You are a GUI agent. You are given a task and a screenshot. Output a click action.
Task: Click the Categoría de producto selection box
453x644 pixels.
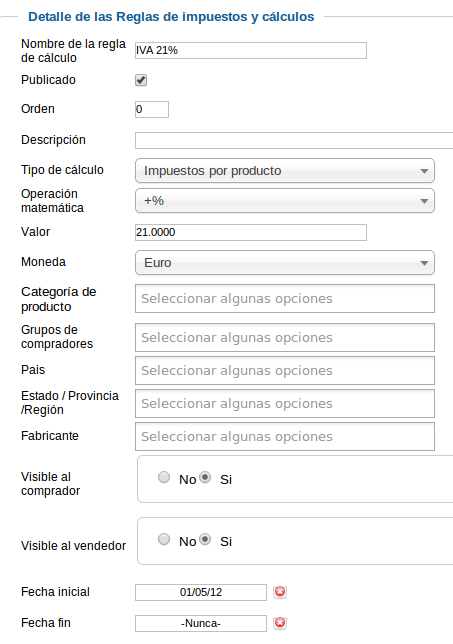[x=285, y=299]
